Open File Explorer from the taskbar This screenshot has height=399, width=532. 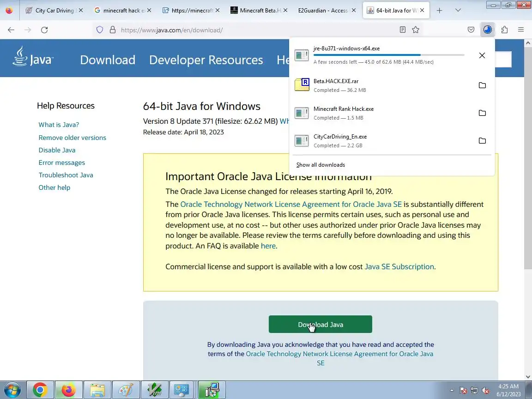click(97, 390)
